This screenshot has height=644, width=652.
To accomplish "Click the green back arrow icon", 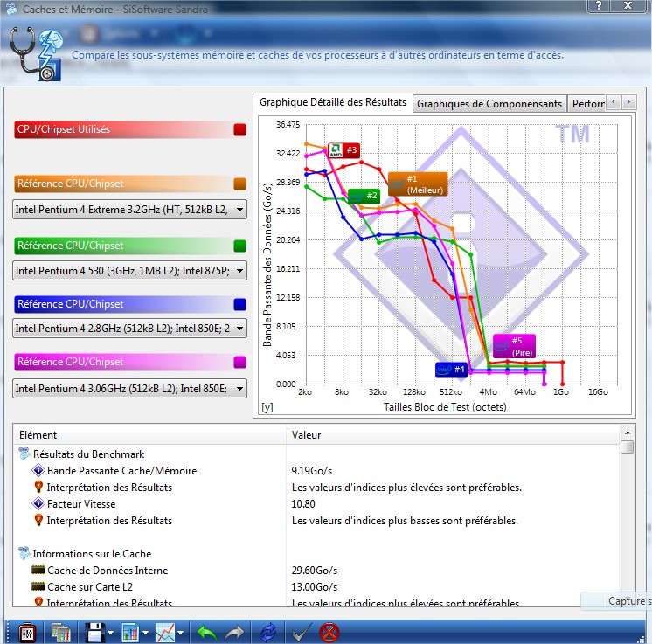I will click(x=206, y=633).
